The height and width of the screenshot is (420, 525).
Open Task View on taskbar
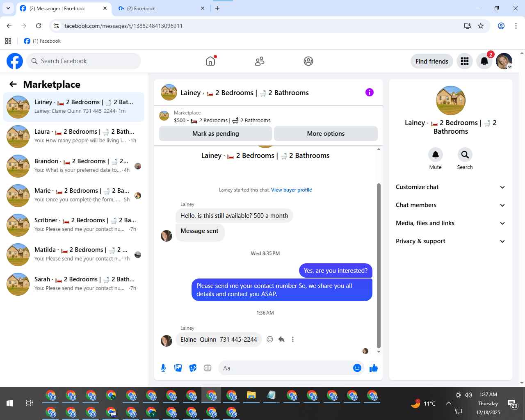tap(30, 403)
